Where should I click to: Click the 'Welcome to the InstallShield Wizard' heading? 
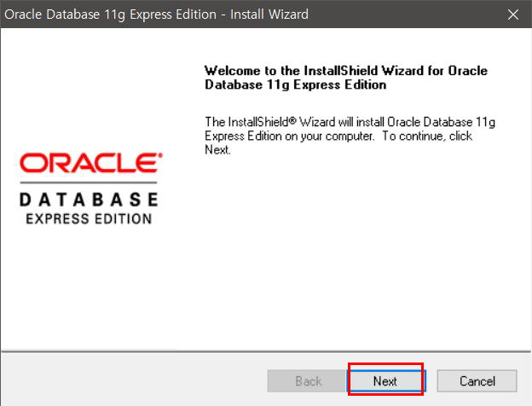[346, 78]
